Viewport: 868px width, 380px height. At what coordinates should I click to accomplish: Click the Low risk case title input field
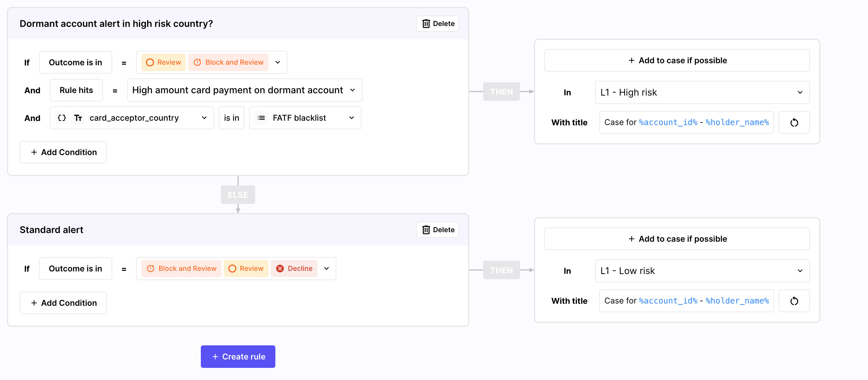tap(686, 301)
